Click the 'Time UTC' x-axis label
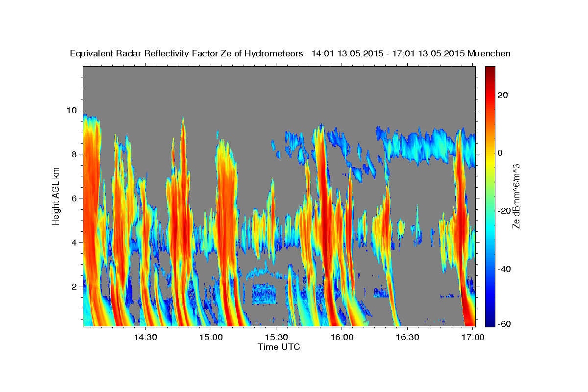 [x=279, y=347]
